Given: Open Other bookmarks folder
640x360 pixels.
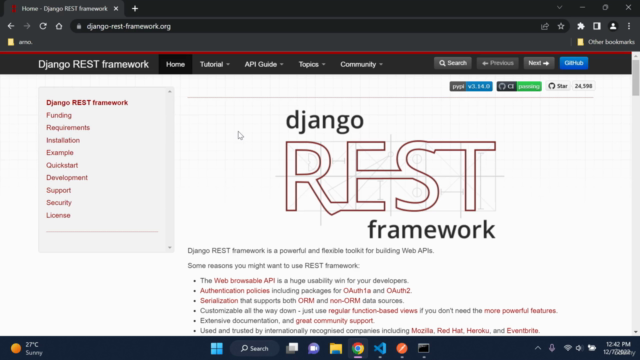Looking at the screenshot, I should 606,42.
